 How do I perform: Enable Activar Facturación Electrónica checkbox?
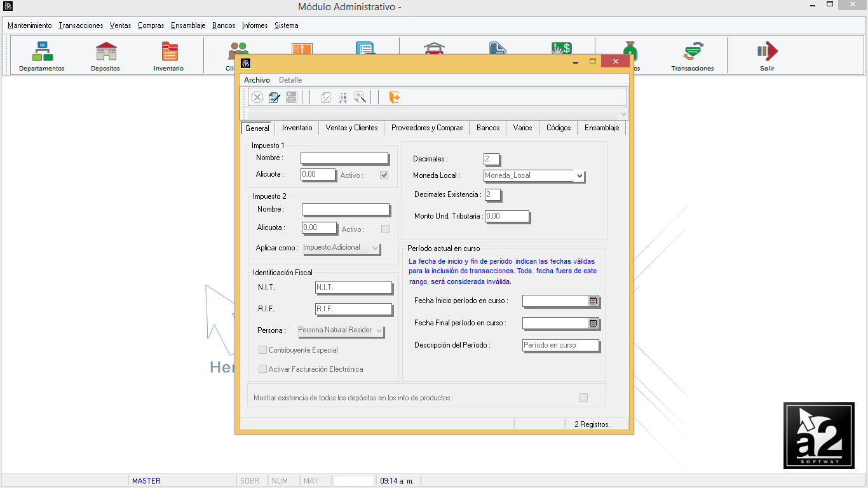[x=262, y=369]
